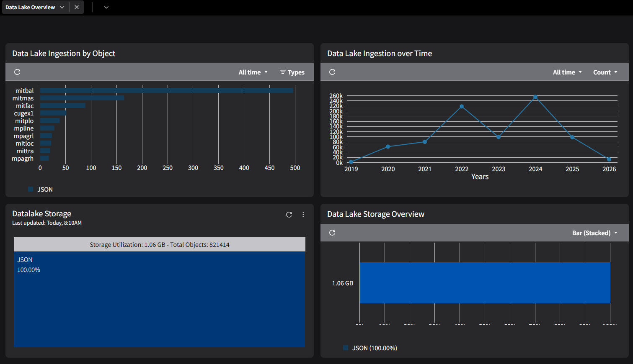Open All time filter in Ingestion over Time

[x=567, y=72]
